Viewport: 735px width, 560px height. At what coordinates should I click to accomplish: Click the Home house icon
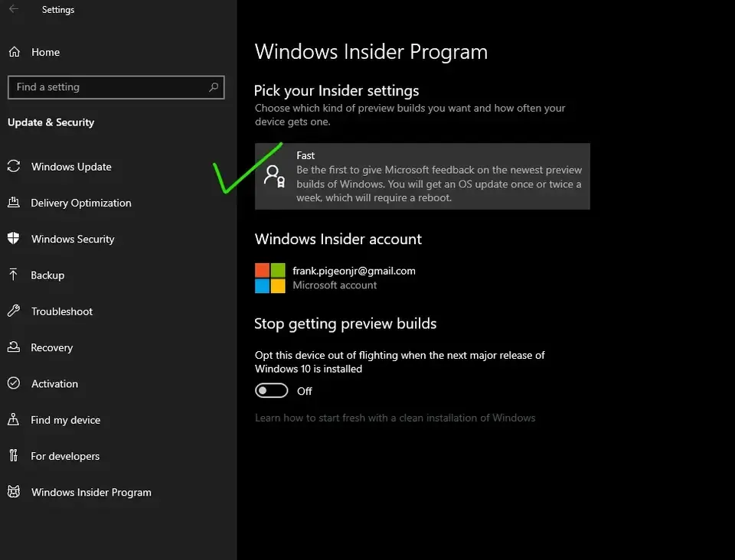click(14, 52)
